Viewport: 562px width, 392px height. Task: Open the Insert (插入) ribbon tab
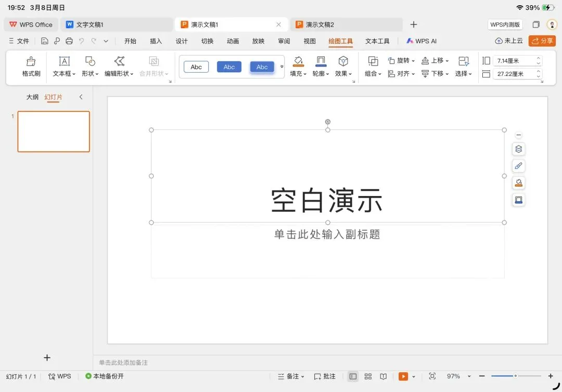point(156,41)
